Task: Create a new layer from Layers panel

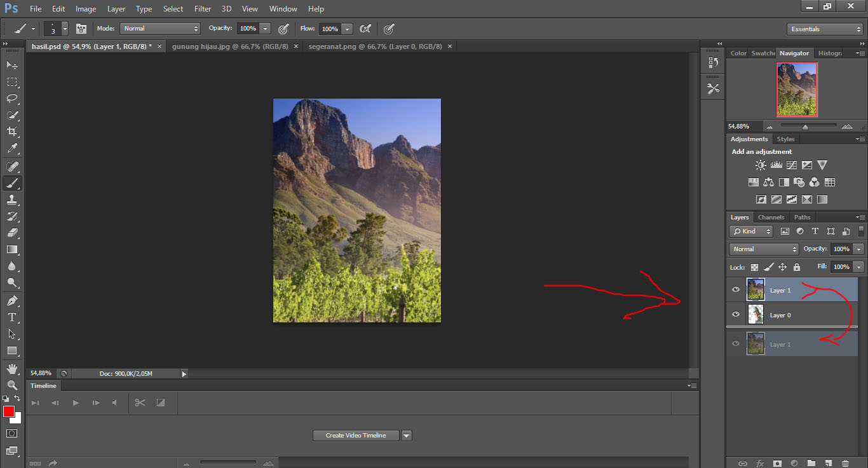Action: coord(828,464)
